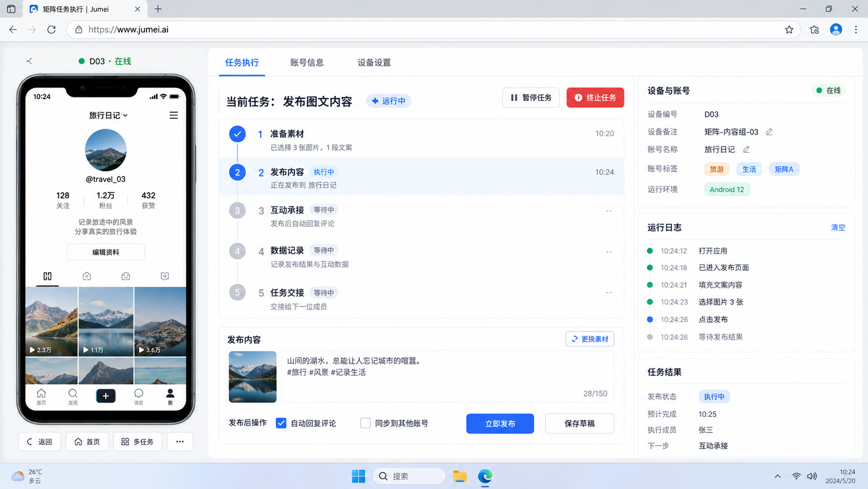
Task: Open a new browser tab
Action: pos(158,9)
